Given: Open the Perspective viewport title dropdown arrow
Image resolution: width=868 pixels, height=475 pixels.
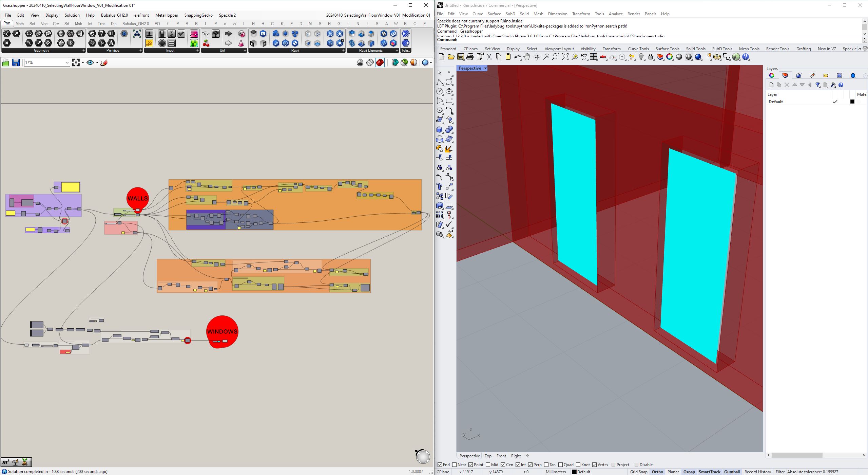Looking at the screenshot, I should click(x=485, y=68).
